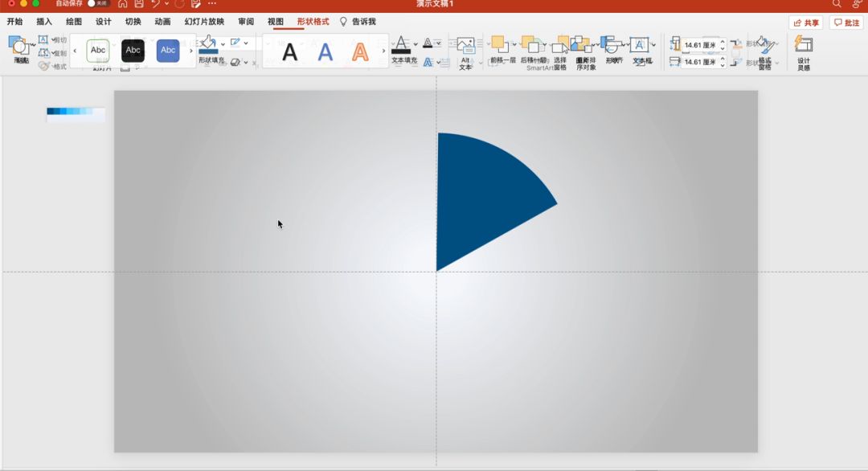868x471 pixels.
Task: Open the undo history dropdown arrow
Action: [x=166, y=3]
